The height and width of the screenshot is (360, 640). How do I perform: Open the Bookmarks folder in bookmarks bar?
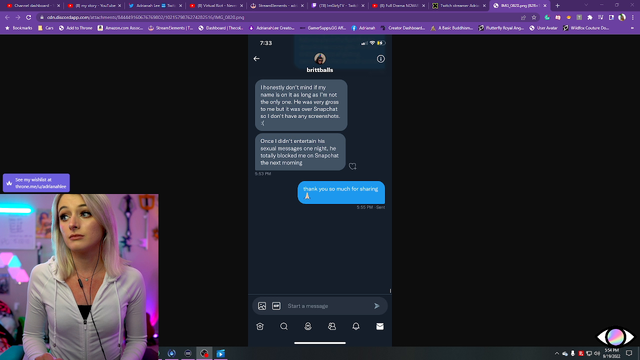point(18,28)
